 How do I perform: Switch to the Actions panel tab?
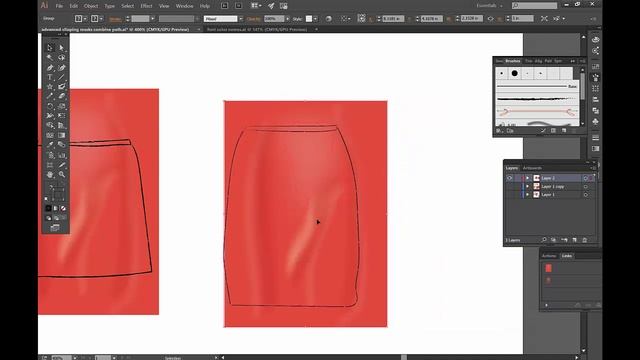549,256
